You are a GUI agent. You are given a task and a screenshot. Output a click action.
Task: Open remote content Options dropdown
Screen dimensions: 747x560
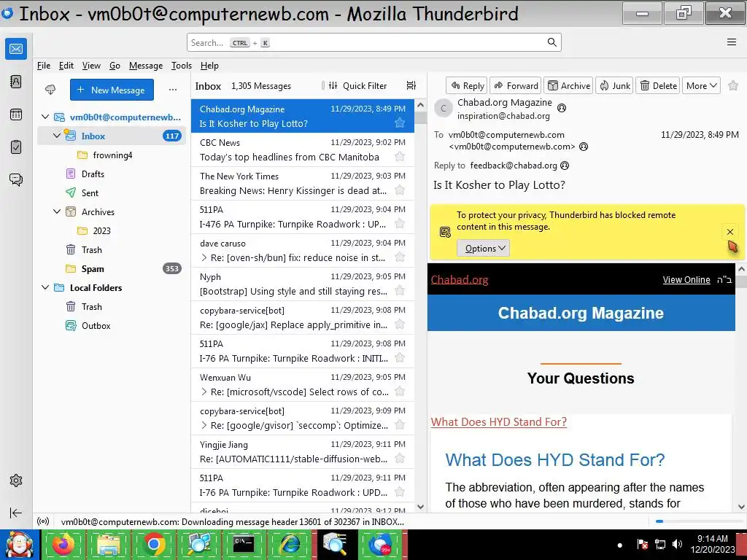point(483,248)
